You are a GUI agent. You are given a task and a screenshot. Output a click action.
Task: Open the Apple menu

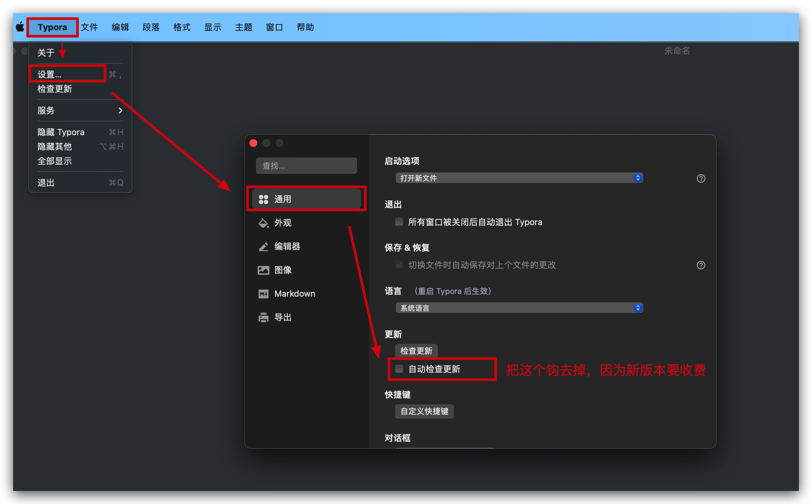[x=20, y=27]
